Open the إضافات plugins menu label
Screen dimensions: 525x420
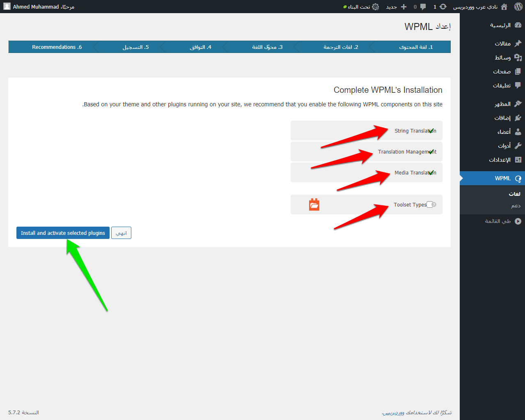pos(502,118)
